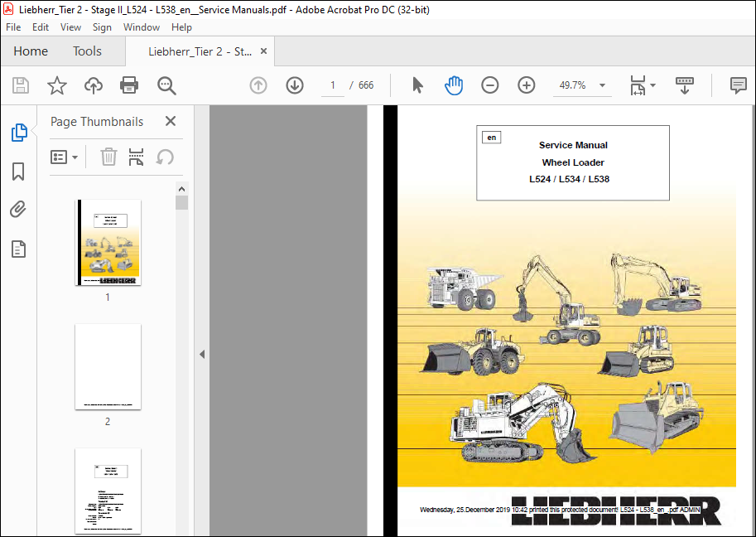Open the Attachments paperclip panel
Image resolution: width=756 pixels, height=537 pixels.
(x=18, y=210)
